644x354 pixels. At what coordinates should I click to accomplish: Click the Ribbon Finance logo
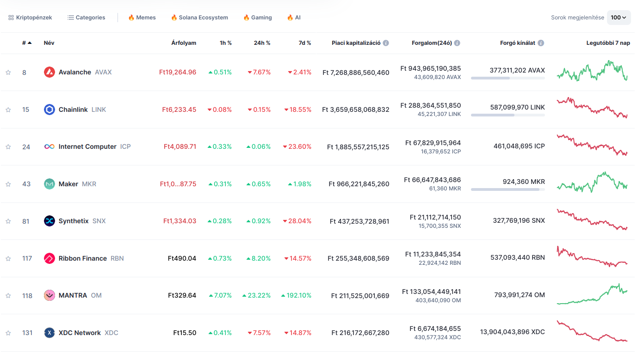pyautogui.click(x=50, y=258)
